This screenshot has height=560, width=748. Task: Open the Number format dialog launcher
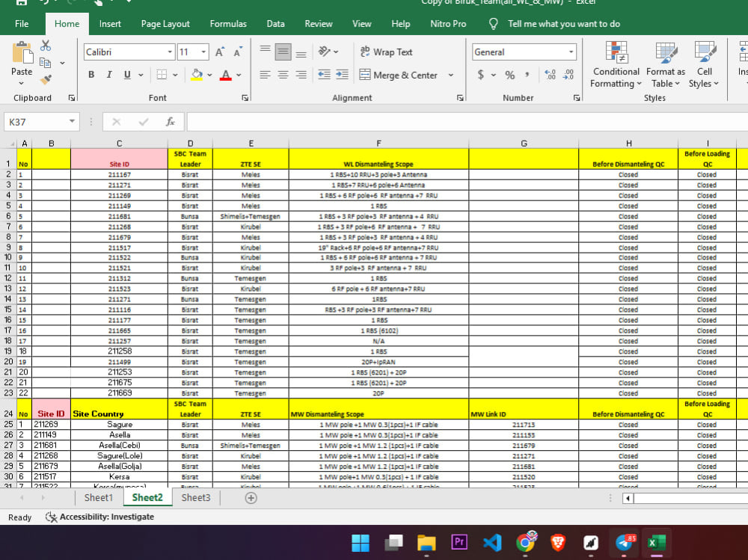click(576, 98)
